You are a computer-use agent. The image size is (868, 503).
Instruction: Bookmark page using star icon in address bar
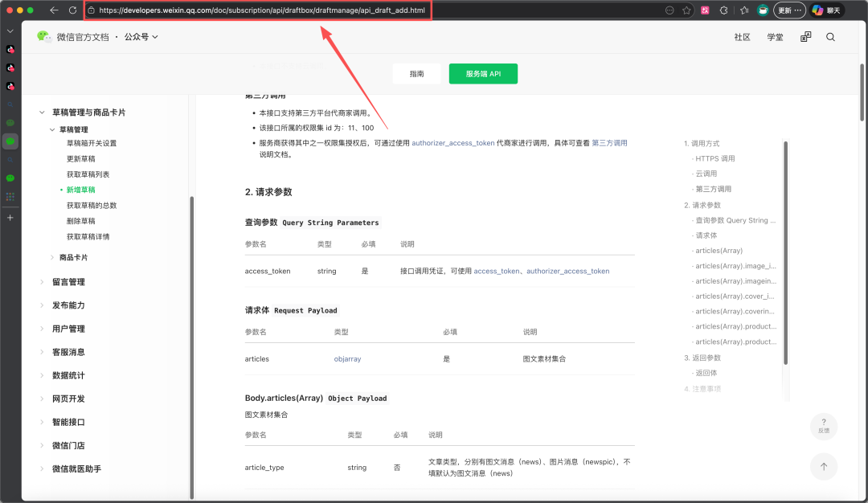(686, 10)
